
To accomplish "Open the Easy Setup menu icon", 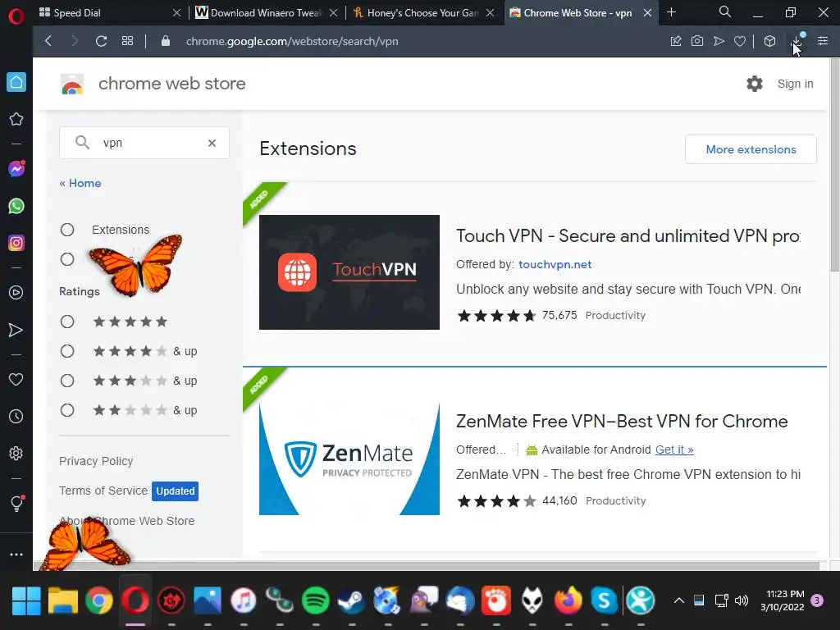I will pyautogui.click(x=823, y=41).
